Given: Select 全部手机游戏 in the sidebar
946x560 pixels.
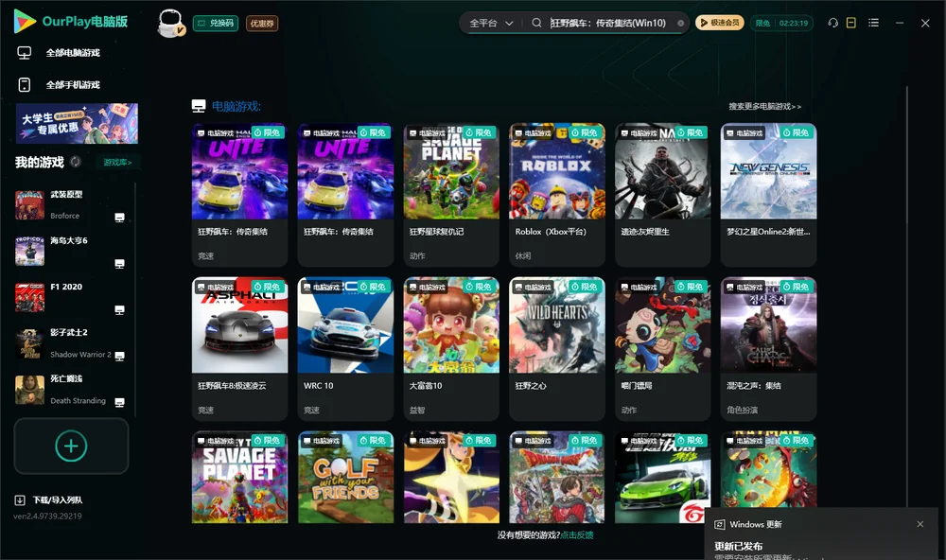Looking at the screenshot, I should click(x=73, y=85).
